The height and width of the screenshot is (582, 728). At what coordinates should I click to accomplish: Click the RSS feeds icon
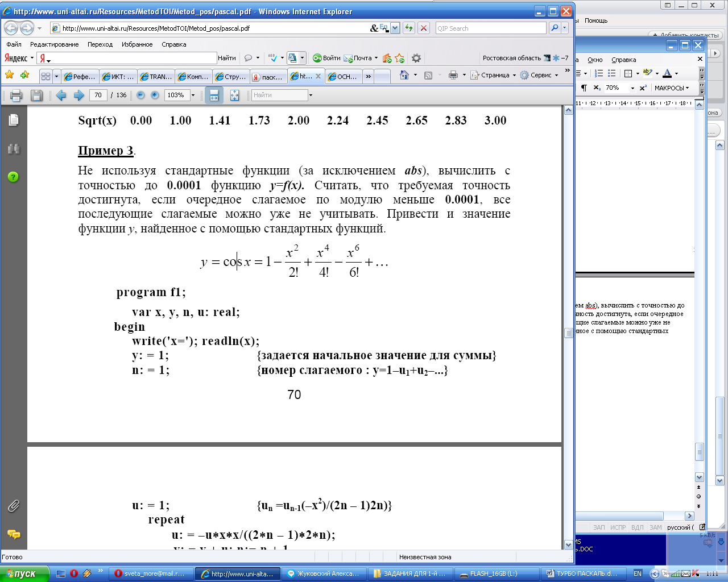coord(428,75)
